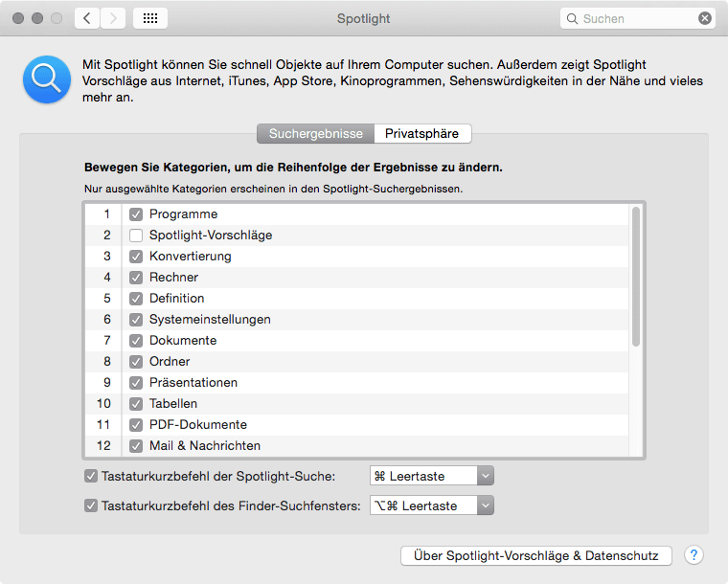
Task: Uncheck the Präsentationen category
Action: 136,383
